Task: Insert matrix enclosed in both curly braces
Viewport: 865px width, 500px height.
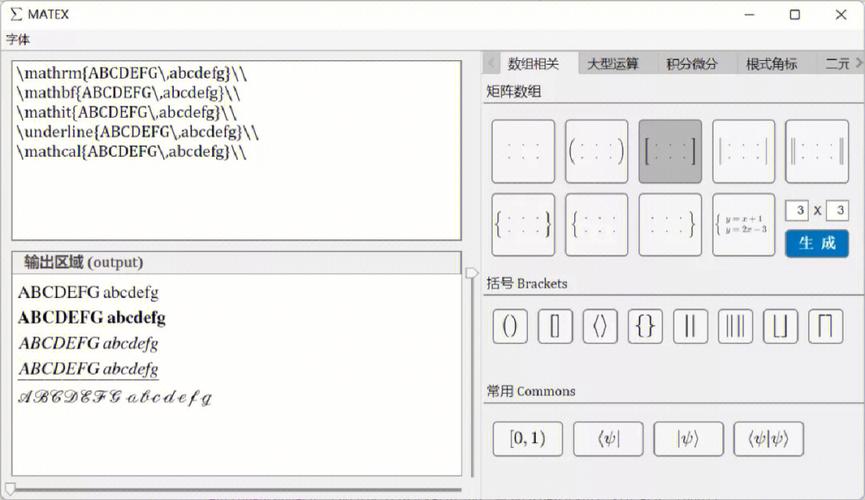Action: pos(523,225)
